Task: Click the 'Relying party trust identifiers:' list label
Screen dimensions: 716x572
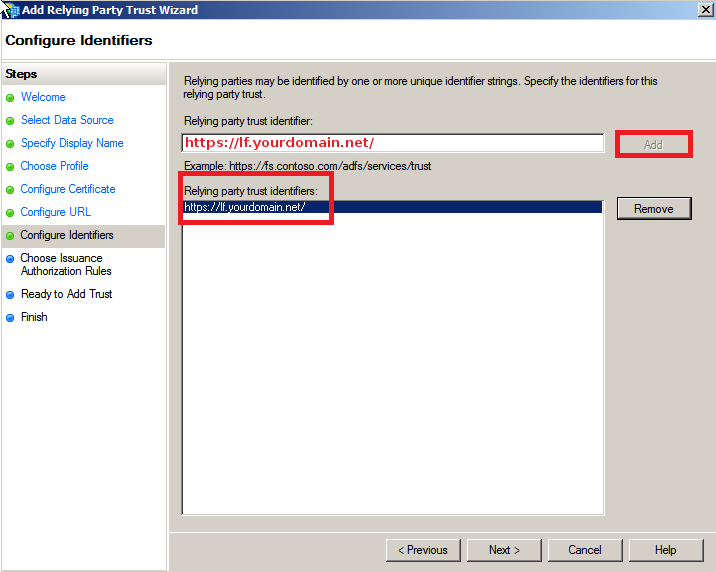Action: coord(251,191)
